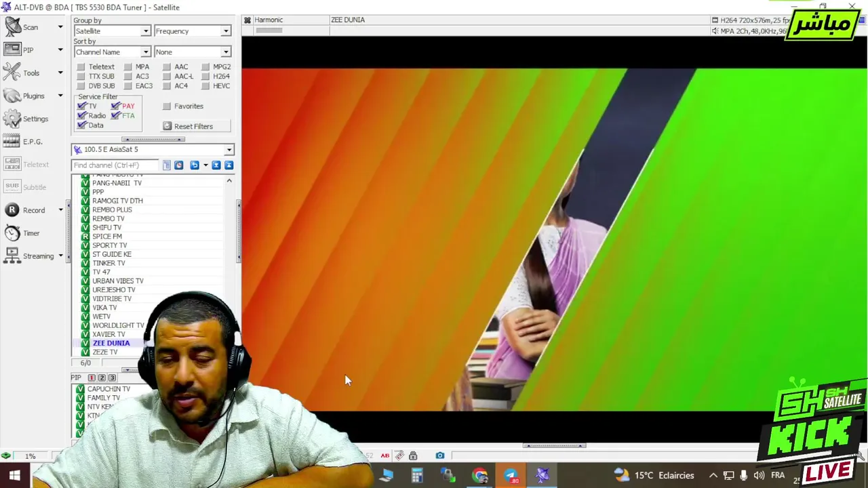Expand the Record menu arrow
The image size is (868, 488).
(60, 210)
